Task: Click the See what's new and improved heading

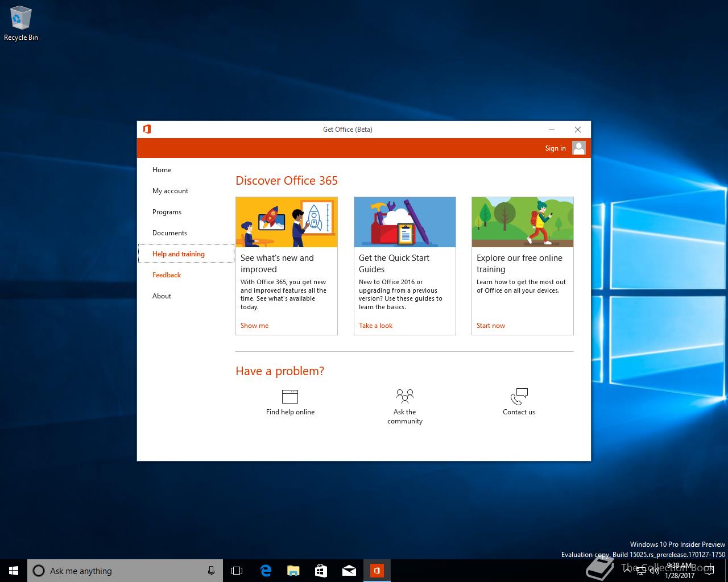Action: pyautogui.click(x=277, y=264)
